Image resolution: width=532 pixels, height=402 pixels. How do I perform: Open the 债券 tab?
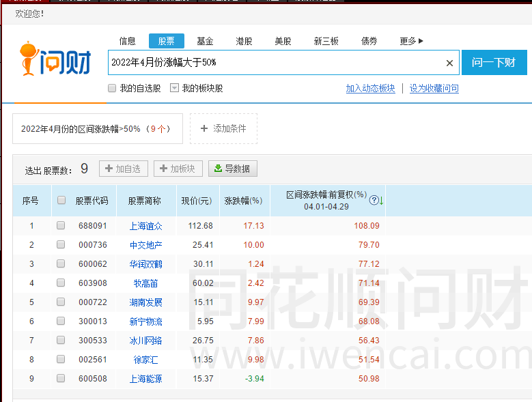point(369,41)
